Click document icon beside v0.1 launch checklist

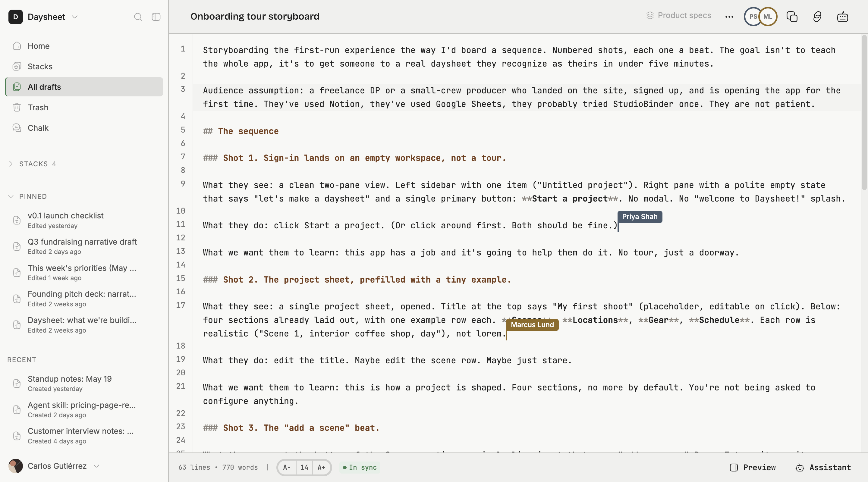(x=17, y=220)
